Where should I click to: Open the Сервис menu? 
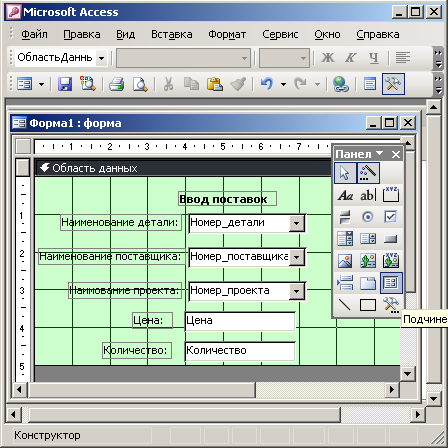(280, 34)
